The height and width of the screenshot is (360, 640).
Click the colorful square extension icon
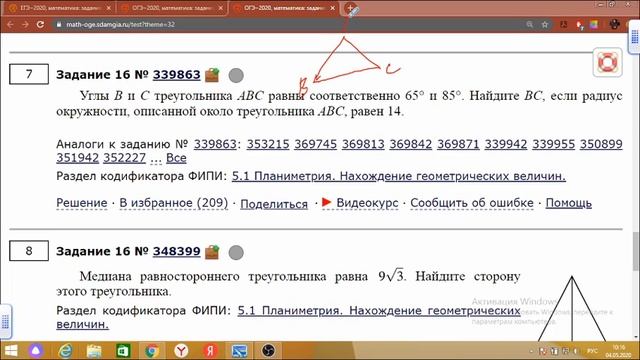[594, 24]
